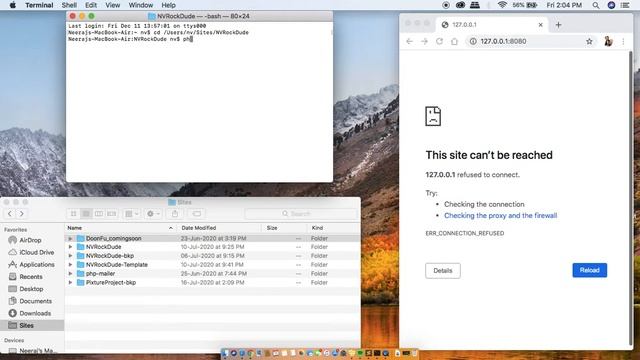
Task: Click the blue Reload button
Action: point(589,270)
